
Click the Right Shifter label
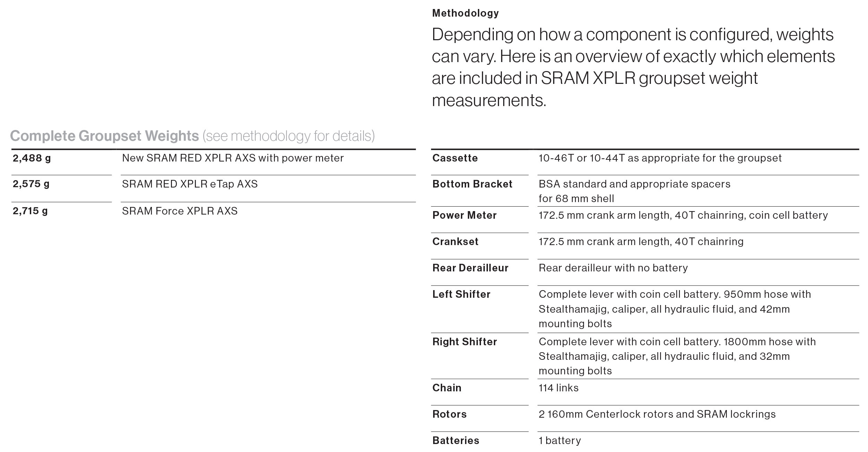coord(465,342)
